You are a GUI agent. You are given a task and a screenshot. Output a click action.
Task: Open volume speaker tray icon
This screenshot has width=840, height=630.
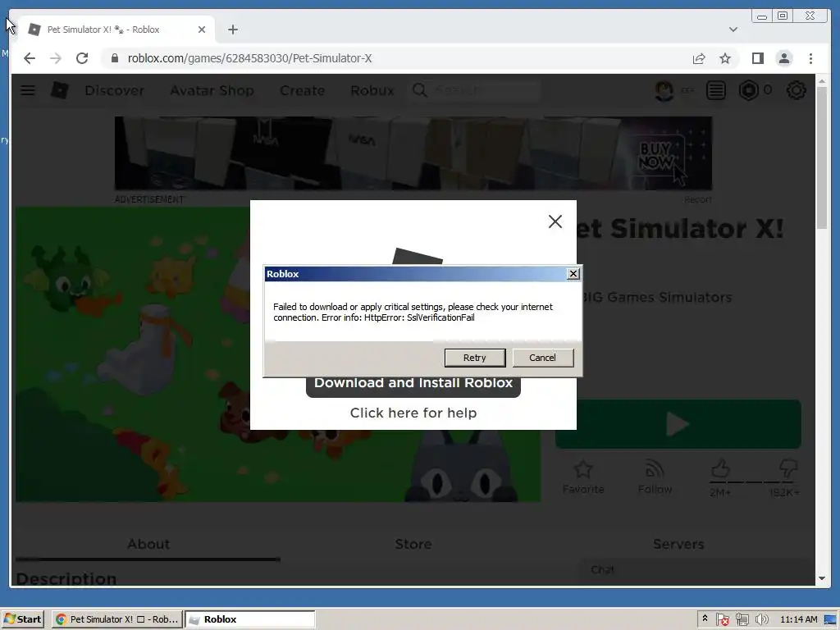[x=761, y=619]
